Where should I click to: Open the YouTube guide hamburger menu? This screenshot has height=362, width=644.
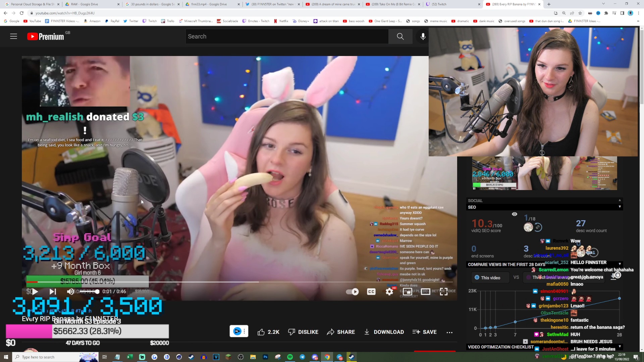tap(13, 37)
